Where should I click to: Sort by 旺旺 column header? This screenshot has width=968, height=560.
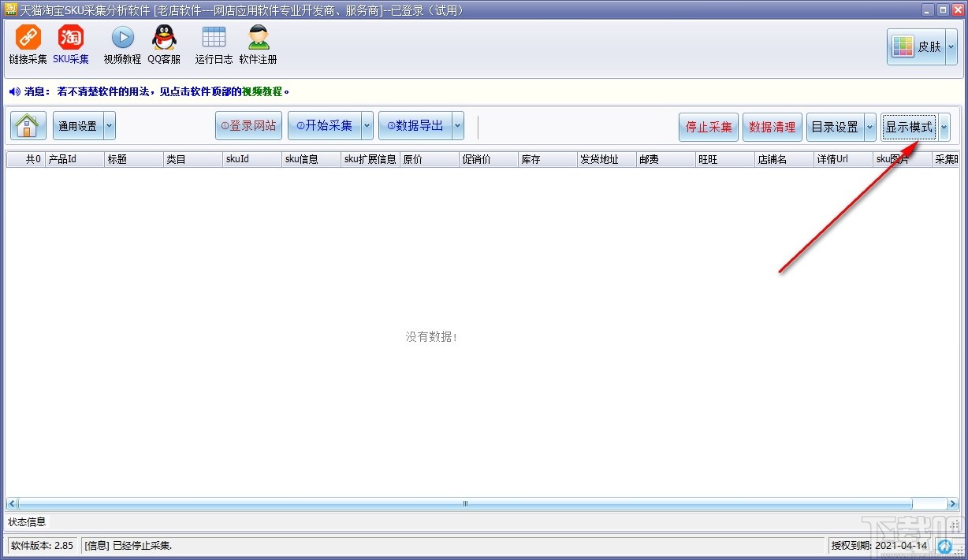click(x=725, y=159)
